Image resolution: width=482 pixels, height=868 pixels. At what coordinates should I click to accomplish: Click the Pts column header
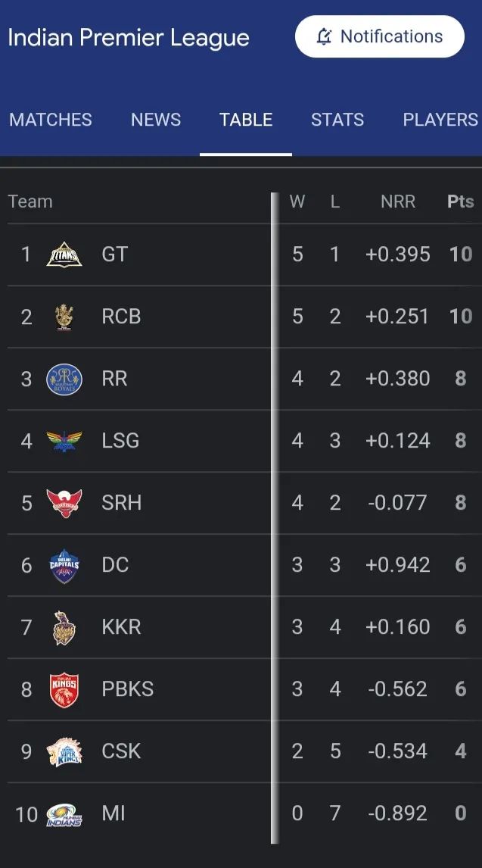(461, 201)
